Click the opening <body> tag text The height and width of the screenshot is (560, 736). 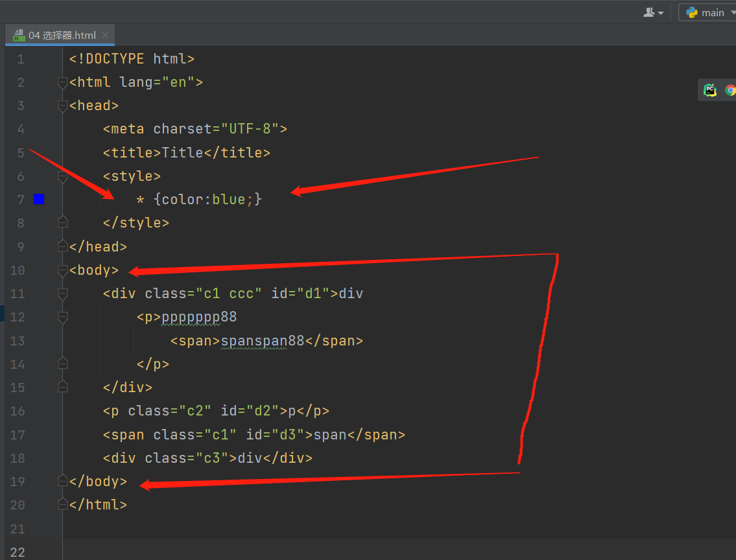click(94, 270)
